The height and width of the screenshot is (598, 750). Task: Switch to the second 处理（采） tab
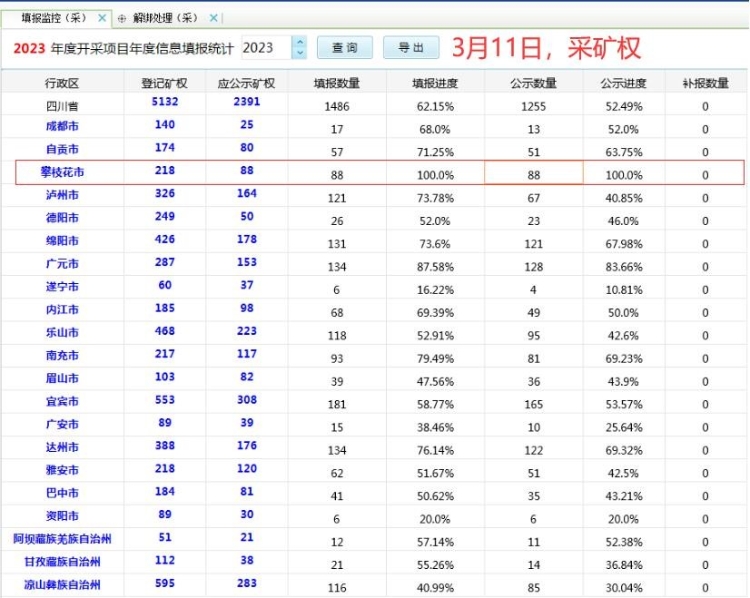tap(165, 18)
